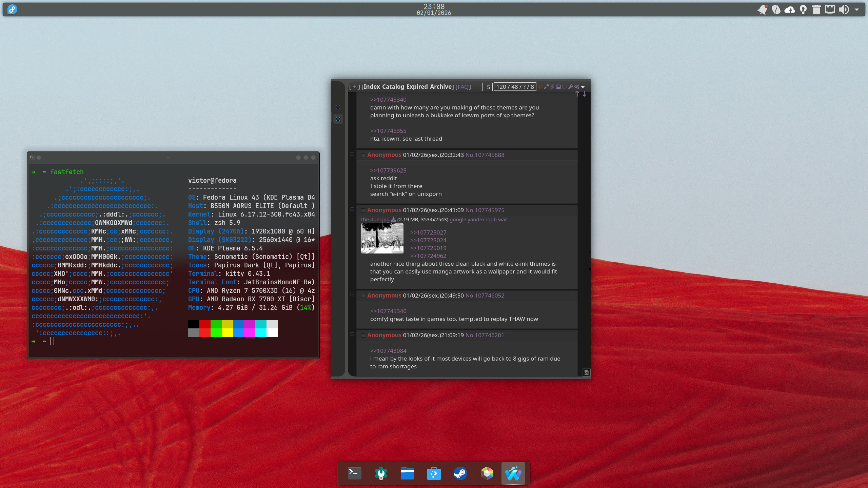
Task: Click the quote link >>107743084
Action: click(x=388, y=351)
